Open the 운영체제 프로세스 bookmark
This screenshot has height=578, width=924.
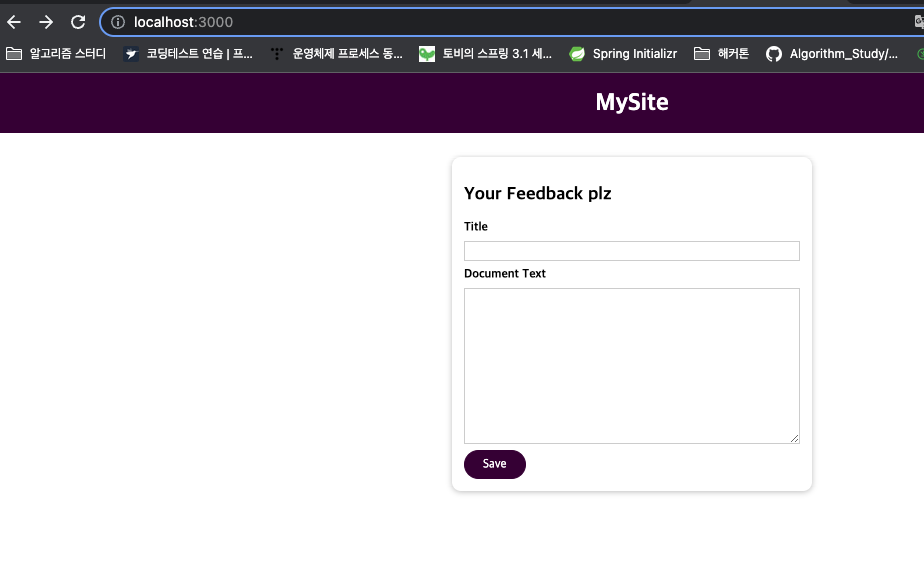[336, 54]
